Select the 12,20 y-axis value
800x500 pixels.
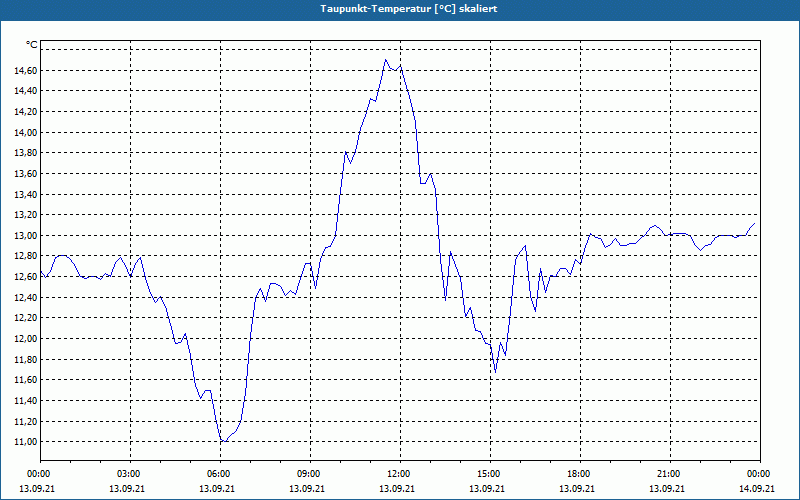[26, 318]
